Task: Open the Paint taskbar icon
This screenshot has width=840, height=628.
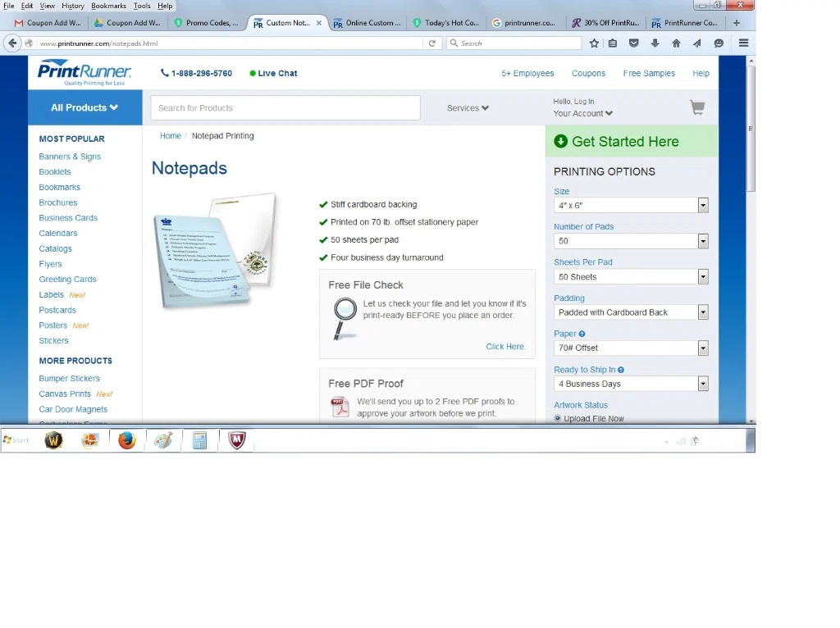Action: 163,440
